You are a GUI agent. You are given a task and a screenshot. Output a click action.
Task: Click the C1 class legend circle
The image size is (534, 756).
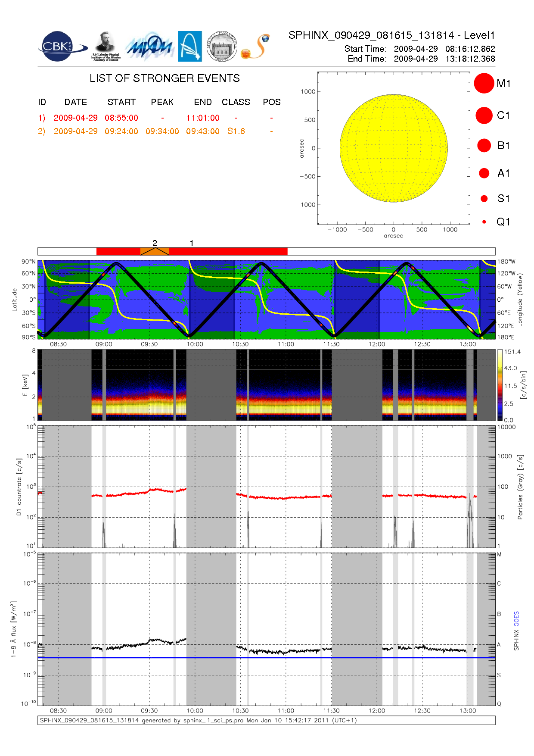(x=484, y=116)
